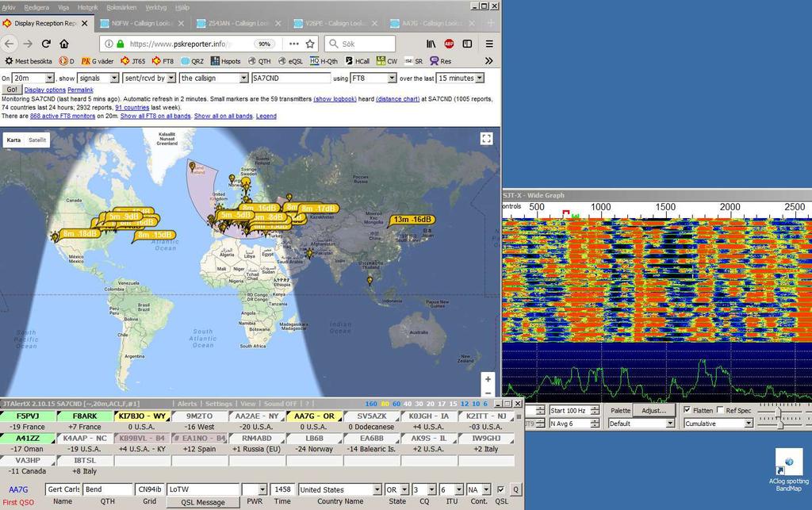
Task: Open the show logbook link
Action: (335, 99)
